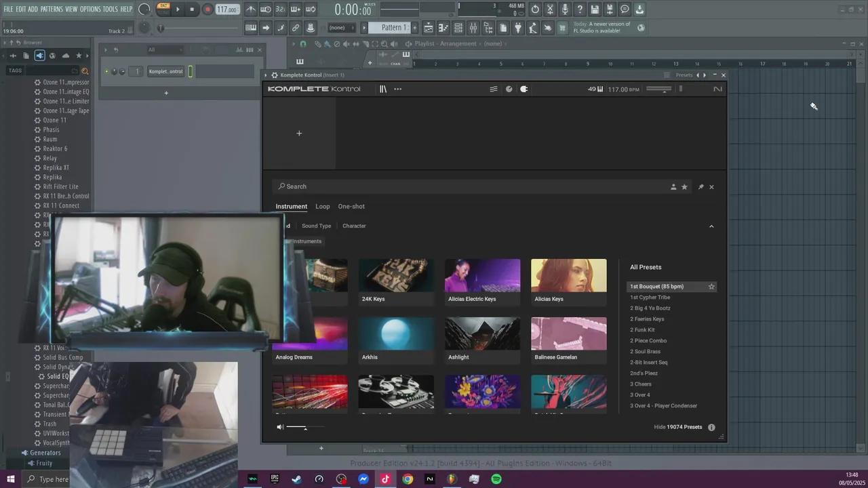Open the mixer view icon
The width and height of the screenshot is (868, 488).
[x=473, y=28]
